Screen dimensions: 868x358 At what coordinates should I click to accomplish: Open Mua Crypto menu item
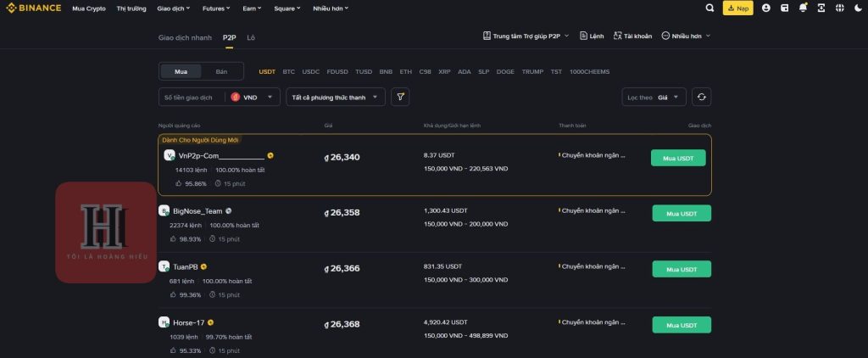(x=88, y=8)
